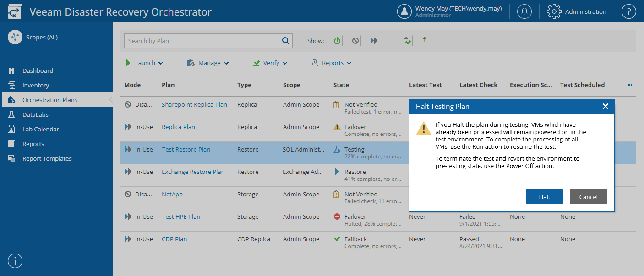The width and height of the screenshot is (644, 276).
Task: Click the Scopes (All) icon
Action: pyautogui.click(x=15, y=37)
